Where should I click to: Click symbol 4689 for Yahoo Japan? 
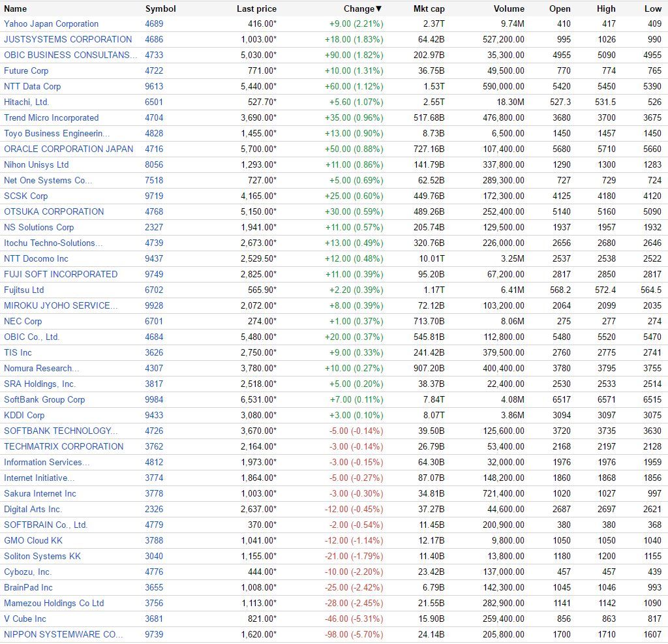coord(154,24)
